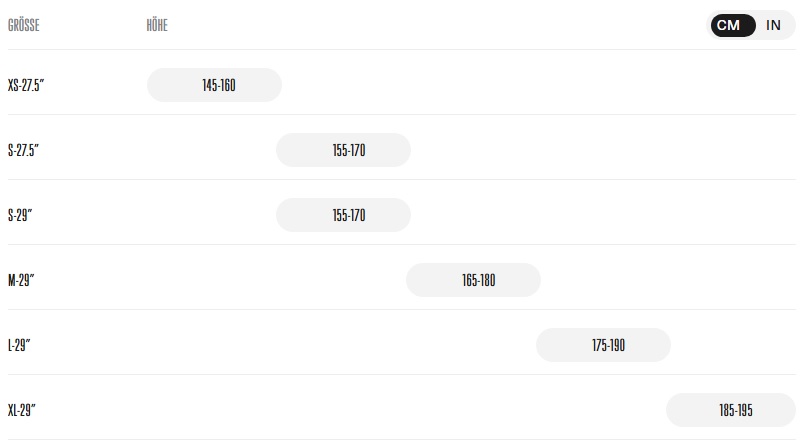The width and height of the screenshot is (802, 446).
Task: Switch the unit toggle to IN
Action: [773, 26]
